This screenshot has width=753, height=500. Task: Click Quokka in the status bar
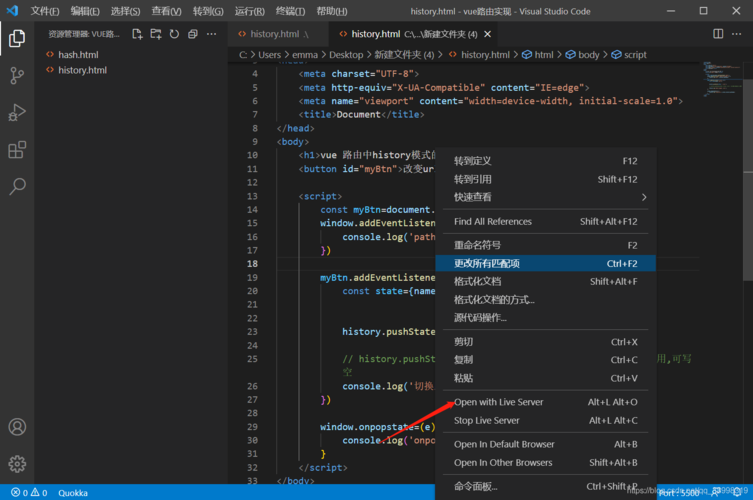point(73,493)
